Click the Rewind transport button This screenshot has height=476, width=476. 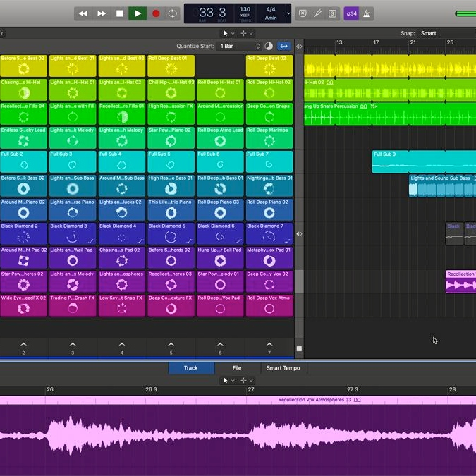[83, 13]
